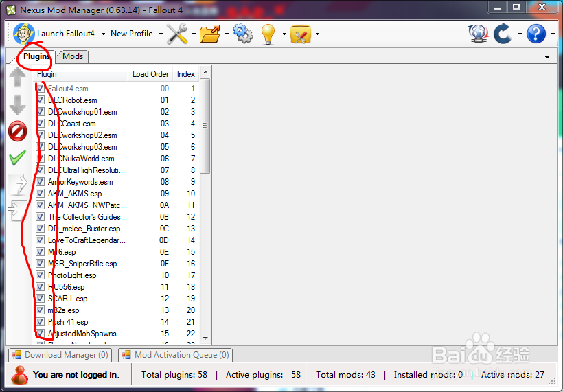
Task: Switch to the Plugins tab
Action: [36, 56]
